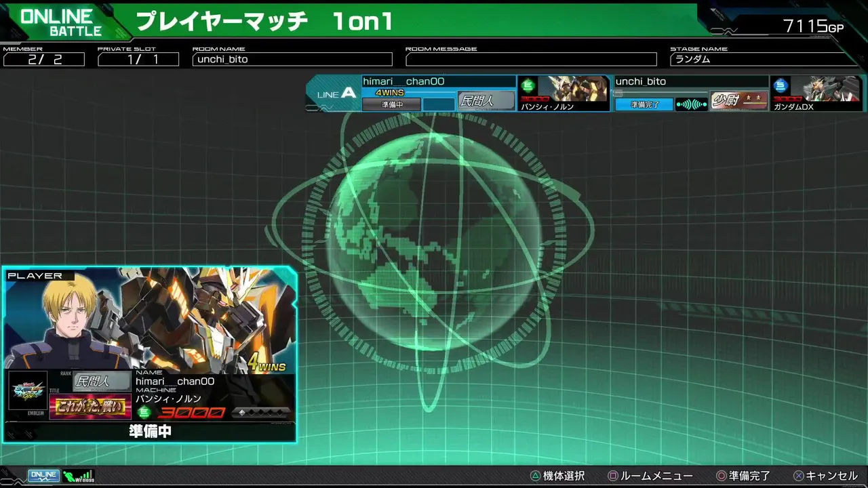868x488 pixels.
Task: Click the 準備中 status under himari__chan00 in Line A
Action: (x=391, y=105)
